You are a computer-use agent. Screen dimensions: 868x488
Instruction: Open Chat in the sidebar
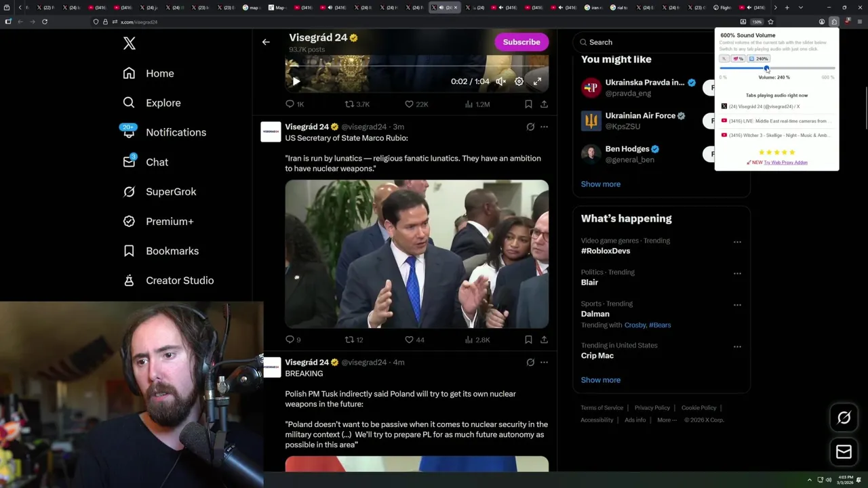point(145,162)
